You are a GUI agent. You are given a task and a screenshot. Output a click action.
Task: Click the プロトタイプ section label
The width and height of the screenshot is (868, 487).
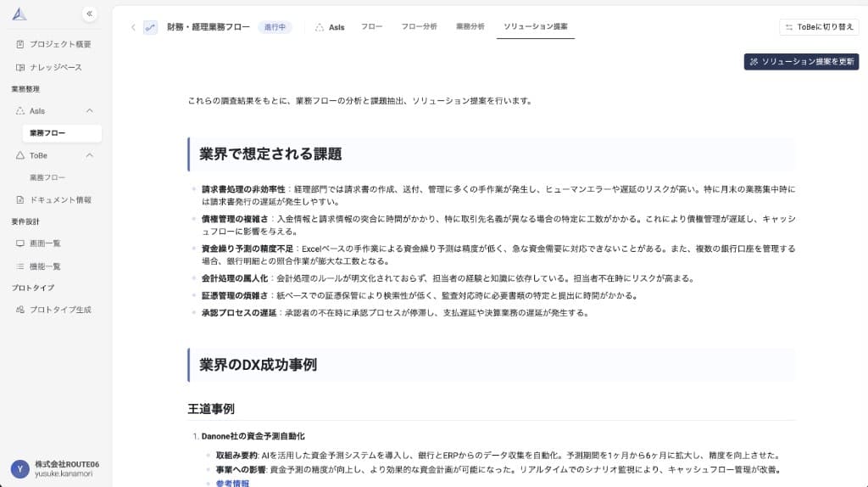tap(33, 288)
